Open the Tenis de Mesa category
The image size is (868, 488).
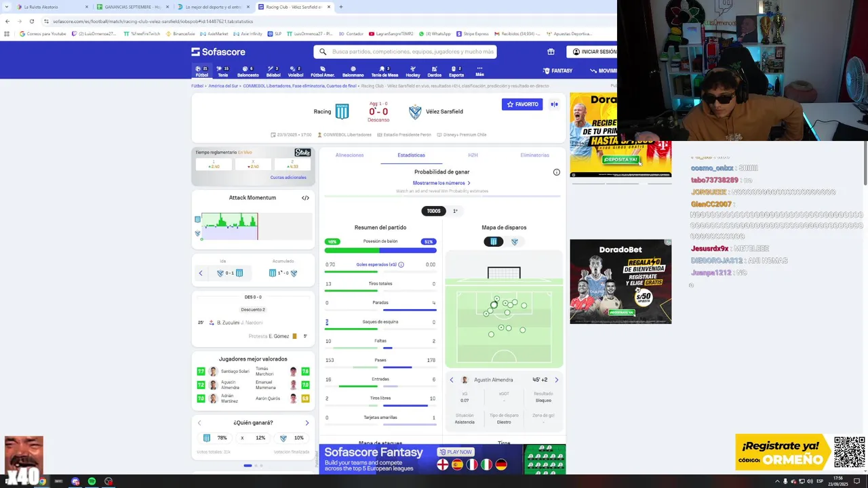[x=384, y=71]
